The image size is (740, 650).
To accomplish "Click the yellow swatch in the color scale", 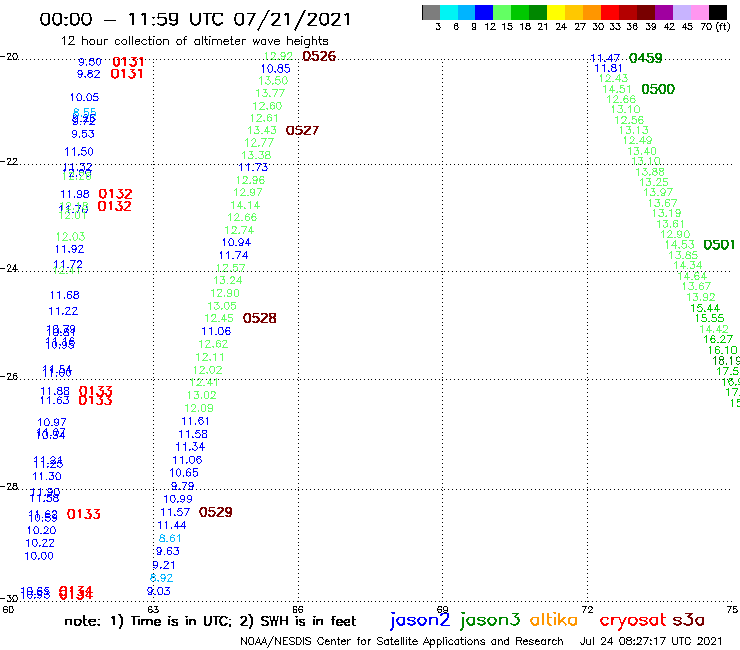I will click(x=556, y=12).
